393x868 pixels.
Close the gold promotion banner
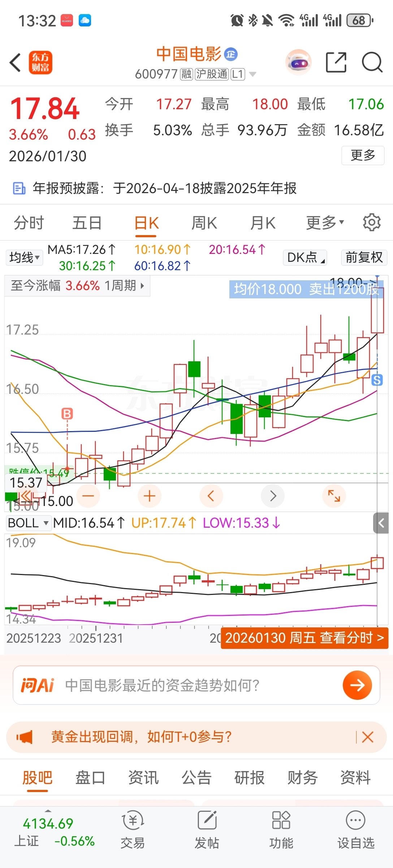coord(367,737)
